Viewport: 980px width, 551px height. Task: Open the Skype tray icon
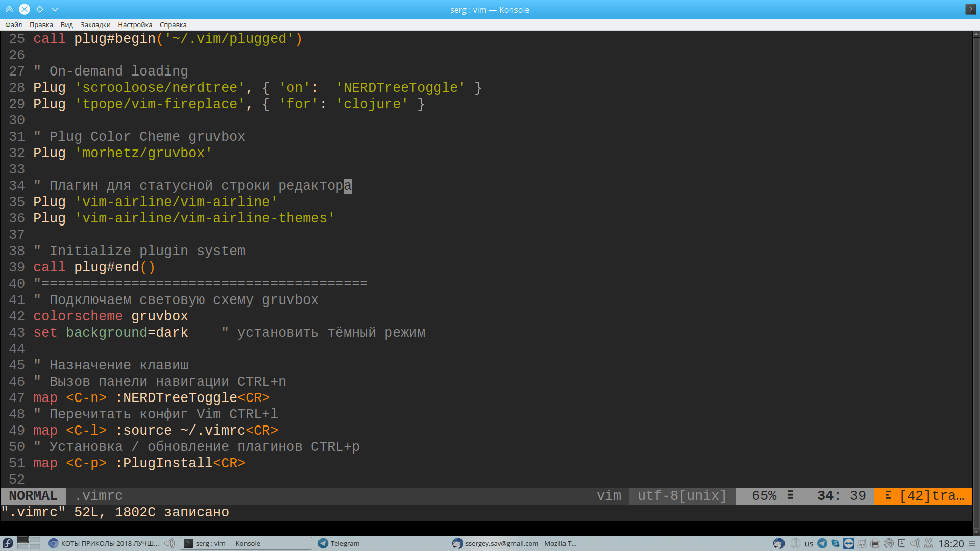click(x=836, y=543)
